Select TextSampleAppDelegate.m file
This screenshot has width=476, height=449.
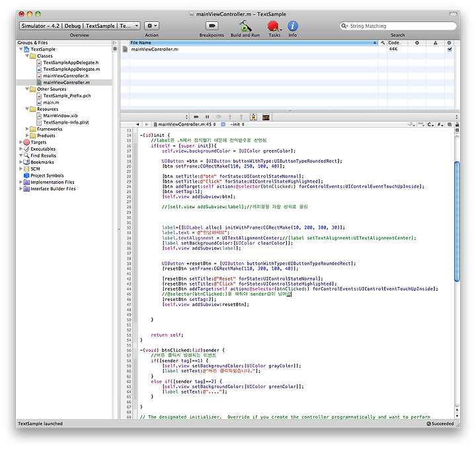(x=71, y=69)
